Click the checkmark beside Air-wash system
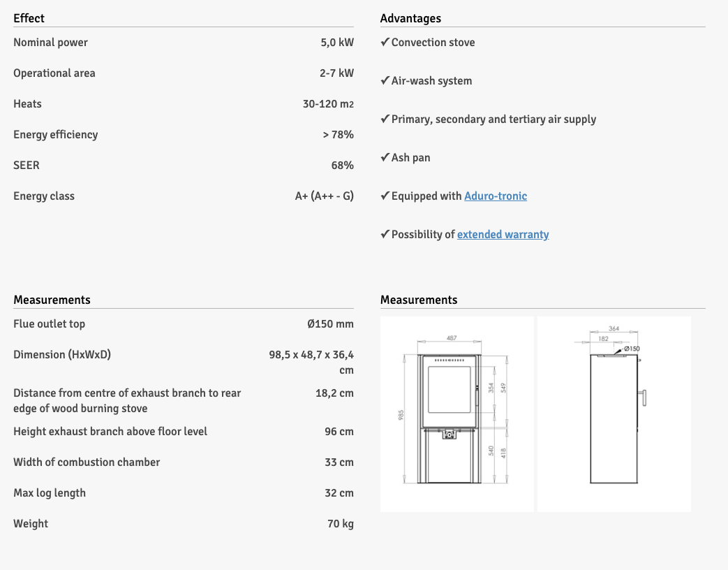 point(385,81)
